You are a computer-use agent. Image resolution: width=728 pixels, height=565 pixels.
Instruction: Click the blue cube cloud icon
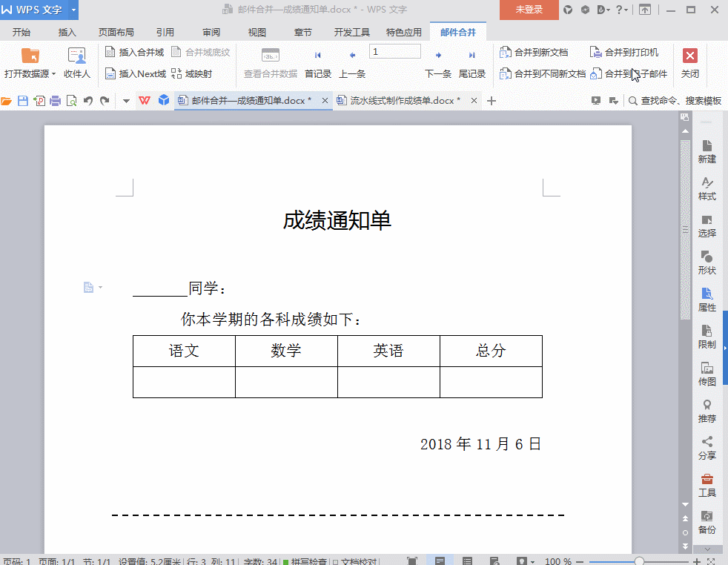[x=163, y=100]
